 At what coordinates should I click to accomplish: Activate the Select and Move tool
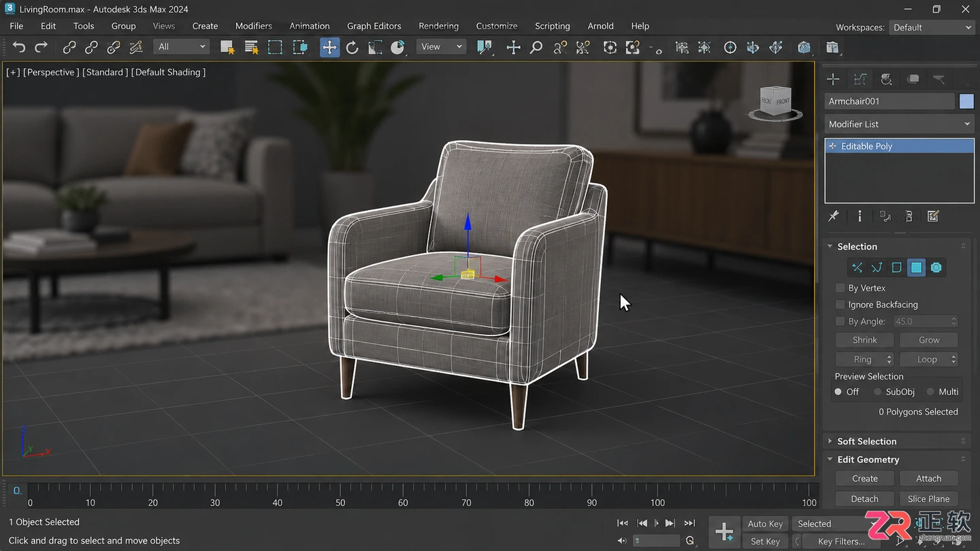tap(329, 47)
